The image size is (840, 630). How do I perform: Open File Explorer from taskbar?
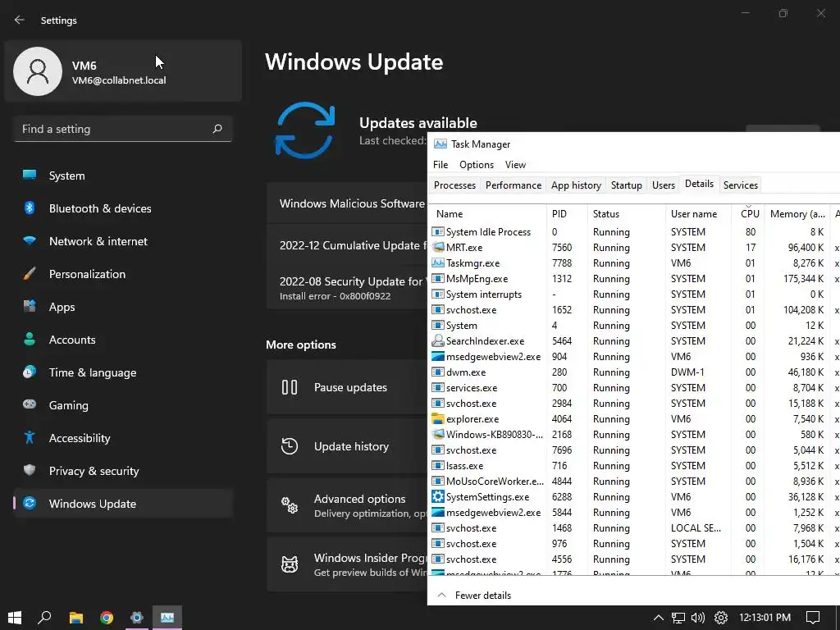[x=76, y=618]
